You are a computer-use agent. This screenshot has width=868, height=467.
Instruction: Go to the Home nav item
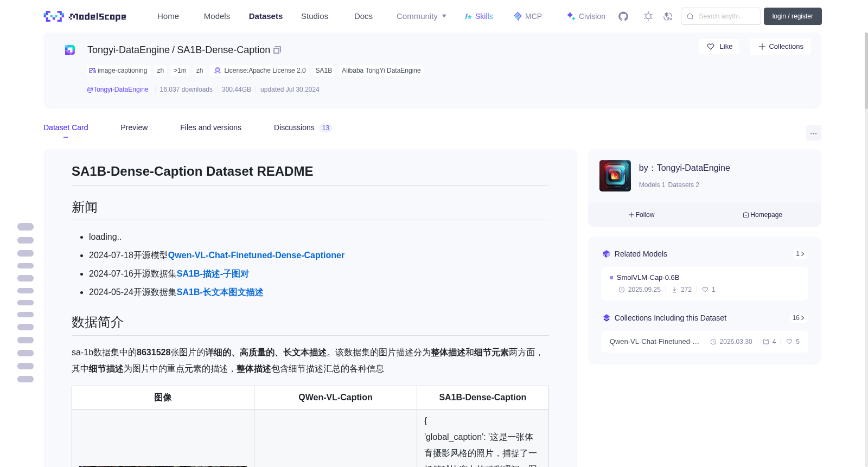point(168,16)
